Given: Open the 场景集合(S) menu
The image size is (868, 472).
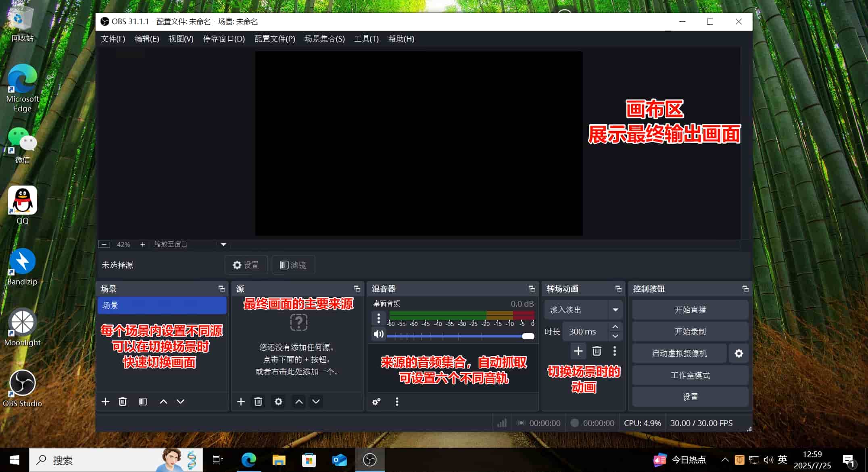Looking at the screenshot, I should pyautogui.click(x=325, y=39).
